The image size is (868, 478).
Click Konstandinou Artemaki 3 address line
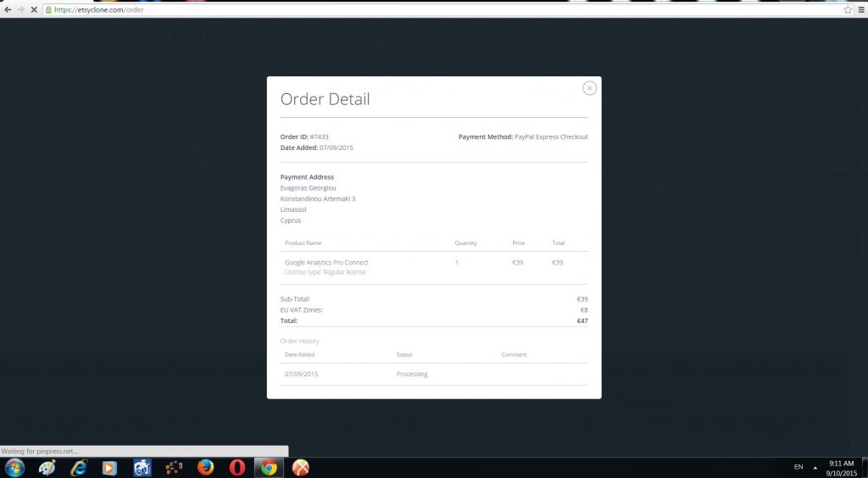click(318, 198)
